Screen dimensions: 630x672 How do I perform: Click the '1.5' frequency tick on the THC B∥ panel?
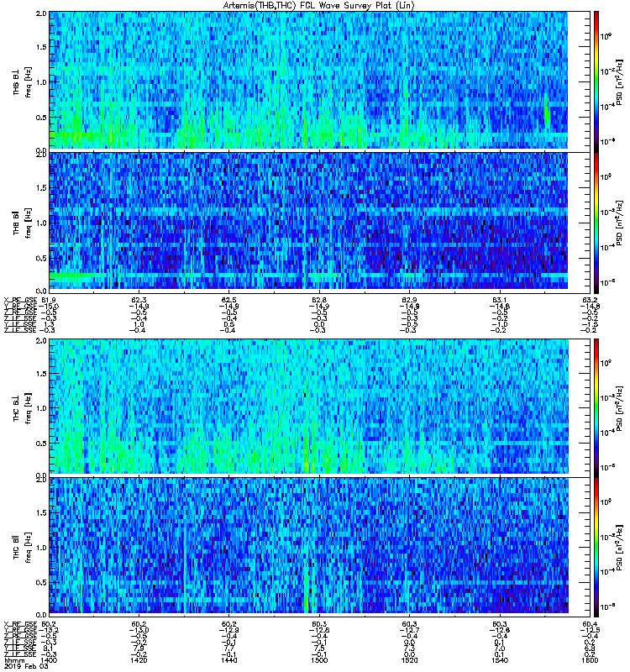[41, 512]
